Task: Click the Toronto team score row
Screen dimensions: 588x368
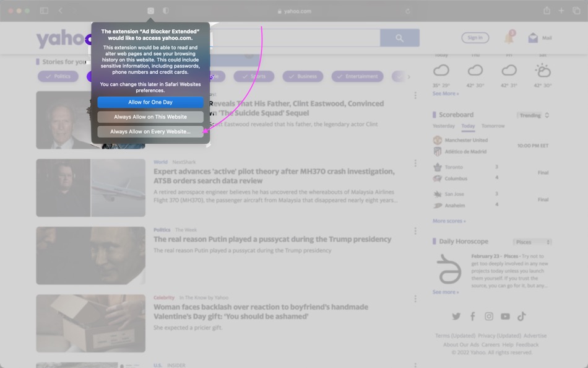Action: 465,167
